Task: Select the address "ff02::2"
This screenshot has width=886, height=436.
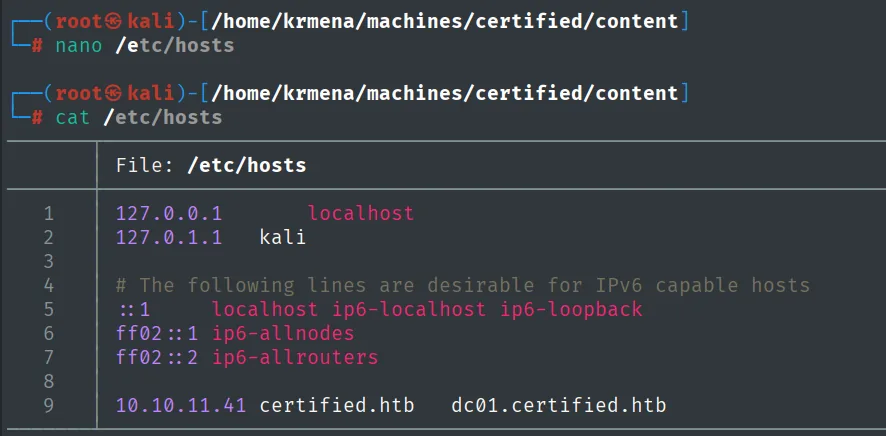Action: 157,357
